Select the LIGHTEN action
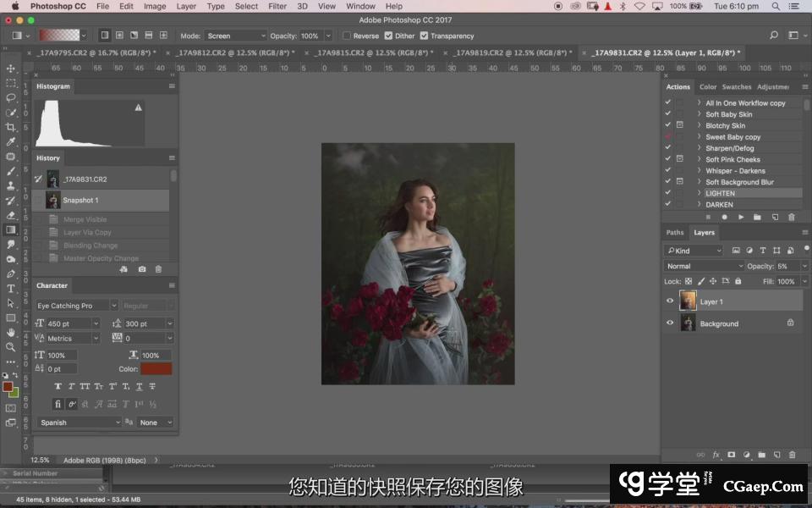The height and width of the screenshot is (508, 812). [720, 193]
